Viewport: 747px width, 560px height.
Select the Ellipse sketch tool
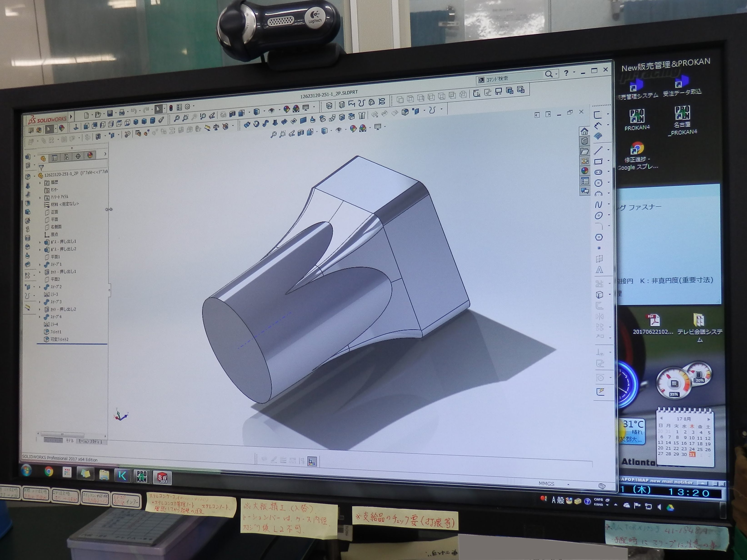click(598, 215)
